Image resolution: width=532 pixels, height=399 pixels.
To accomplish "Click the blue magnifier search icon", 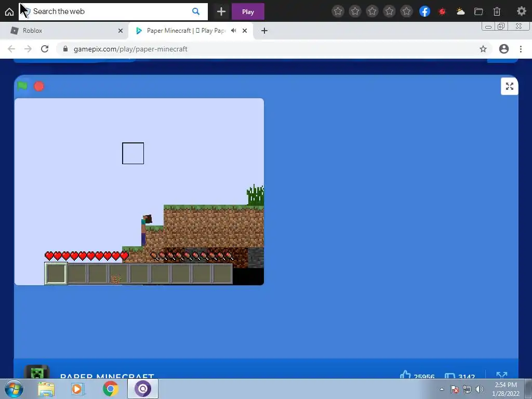I will click(x=196, y=11).
